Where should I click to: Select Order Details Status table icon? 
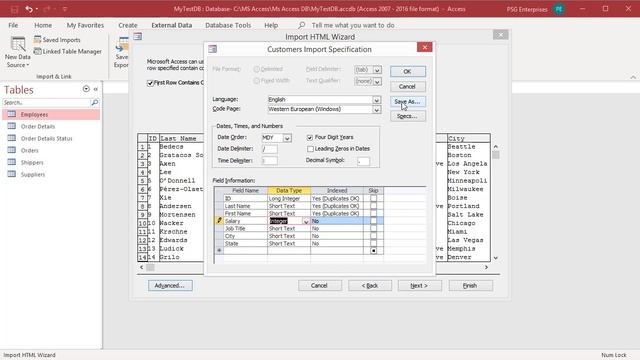point(12,138)
